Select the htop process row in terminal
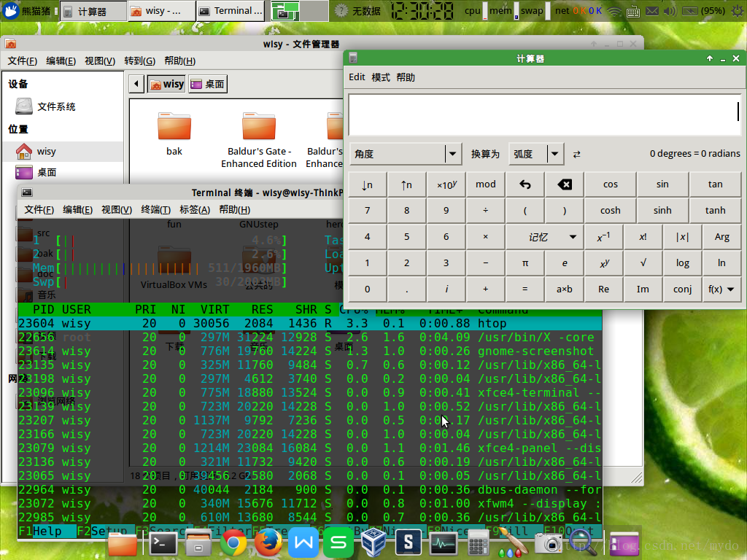 tap(309, 323)
